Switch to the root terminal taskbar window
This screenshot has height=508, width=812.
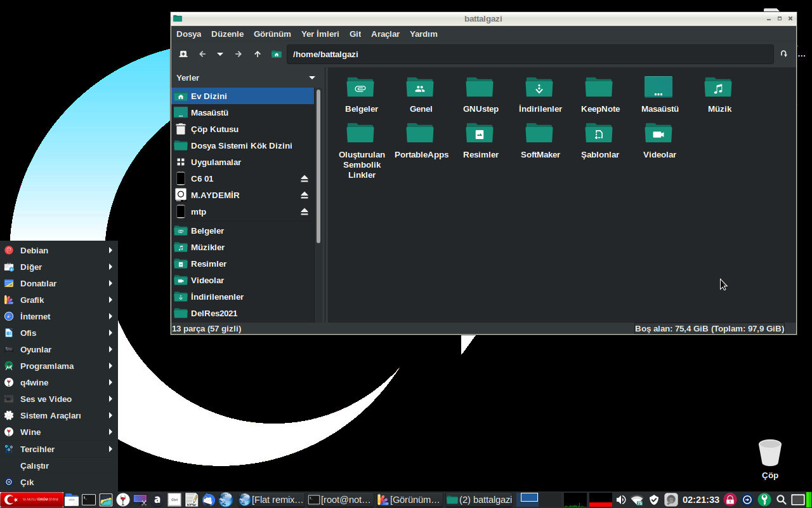click(x=340, y=500)
